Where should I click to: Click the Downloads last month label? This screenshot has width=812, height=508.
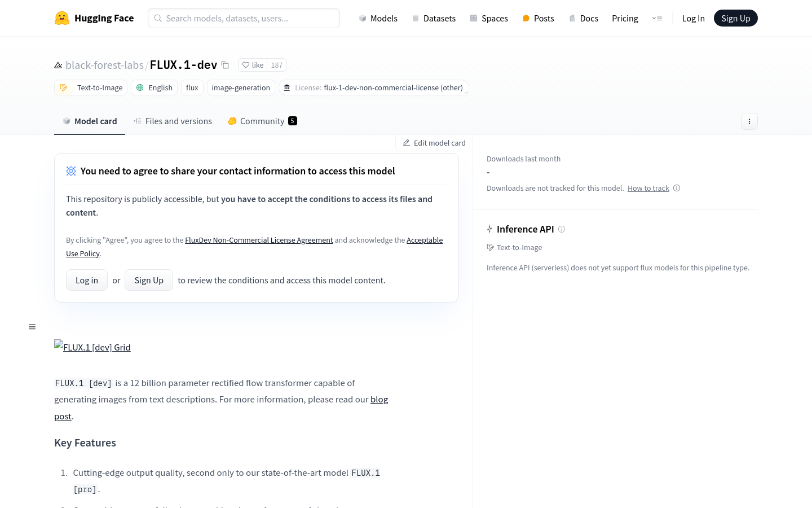coord(523,159)
